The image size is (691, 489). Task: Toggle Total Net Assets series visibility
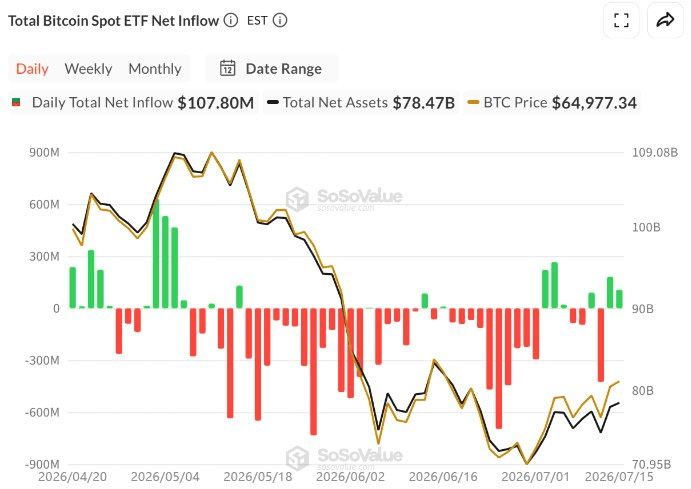pos(361,103)
